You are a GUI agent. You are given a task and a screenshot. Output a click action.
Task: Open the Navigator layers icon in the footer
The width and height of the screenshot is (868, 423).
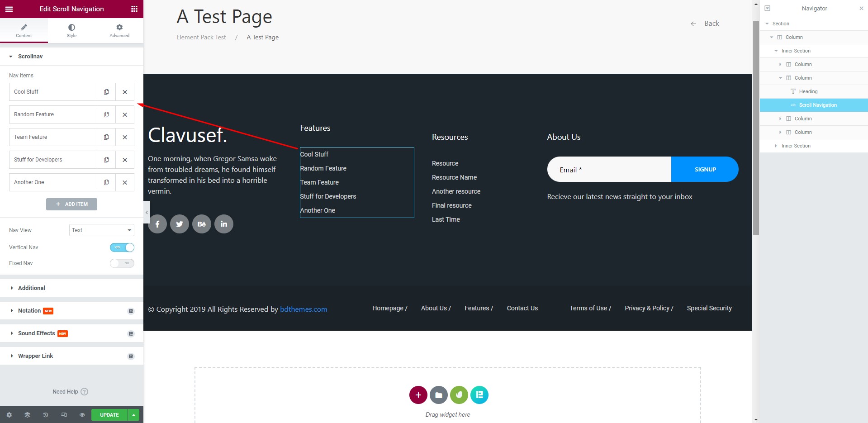coord(27,415)
